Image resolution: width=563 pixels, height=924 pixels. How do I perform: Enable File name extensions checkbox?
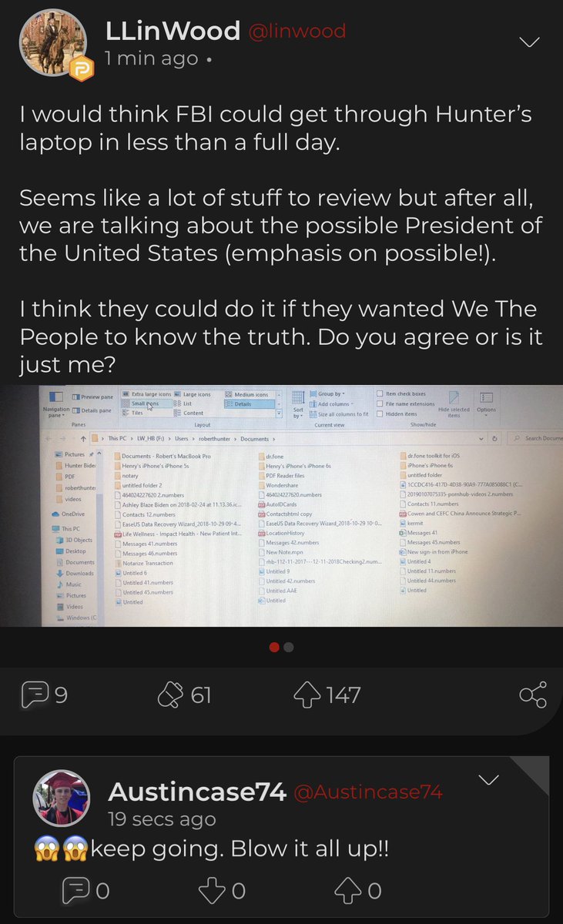click(406, 403)
